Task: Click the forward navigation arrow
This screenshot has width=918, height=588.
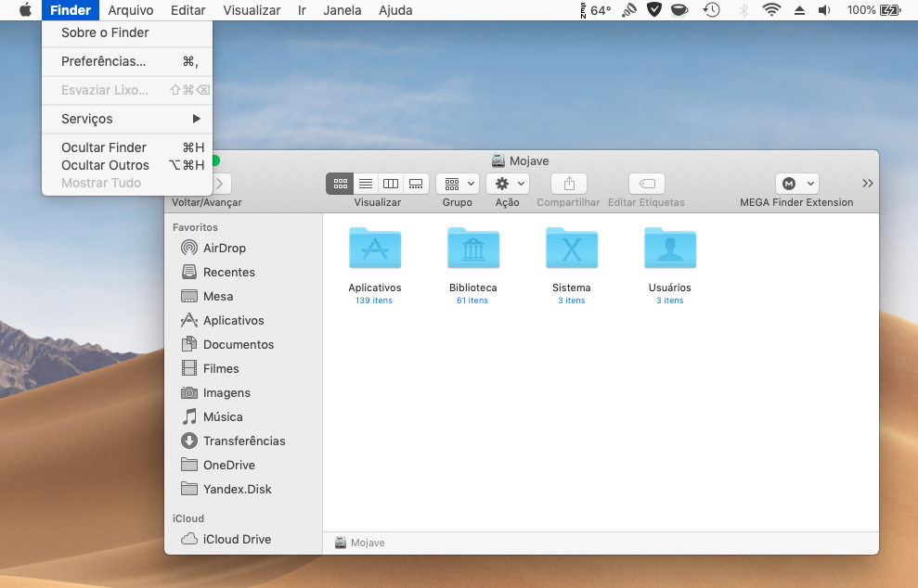Action: [x=221, y=184]
